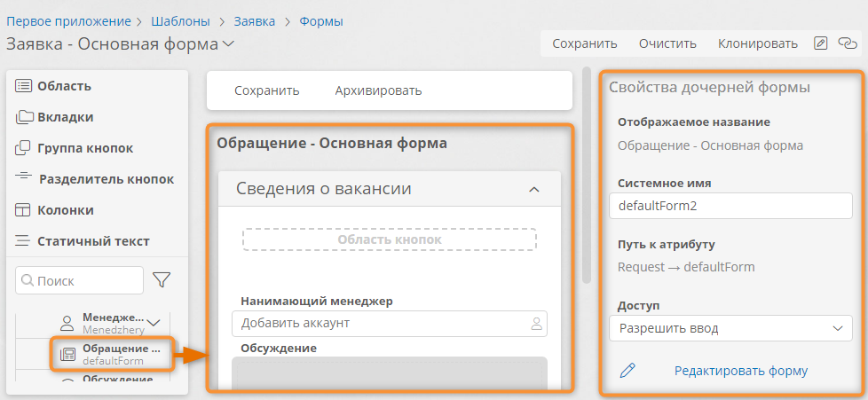
Task: Open the Доступ Разрешить ввод dropdown
Action: point(730,328)
